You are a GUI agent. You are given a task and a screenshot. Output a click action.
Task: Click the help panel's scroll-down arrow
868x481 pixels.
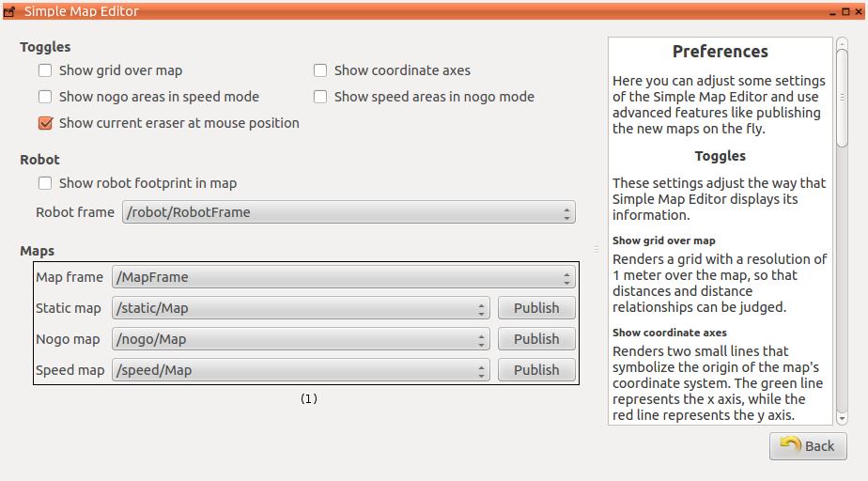[842, 418]
